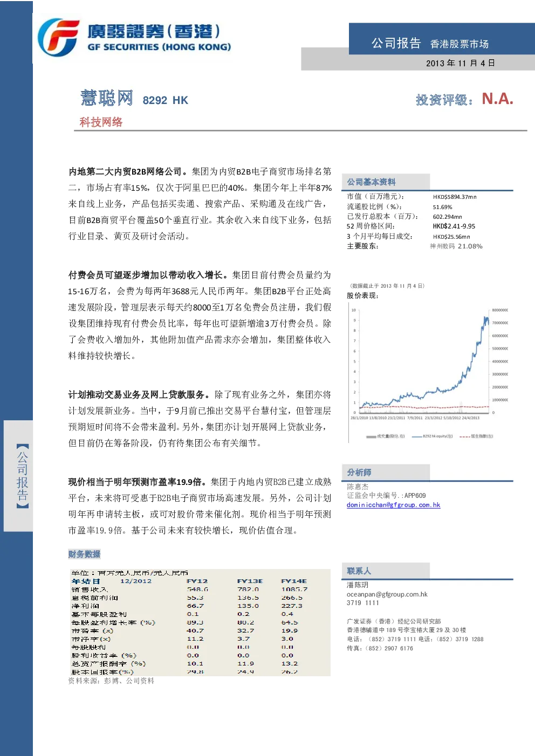The height and width of the screenshot is (756, 535).
Task: Click the average daily turnover HKD$25.56mn
Action: coord(451,237)
